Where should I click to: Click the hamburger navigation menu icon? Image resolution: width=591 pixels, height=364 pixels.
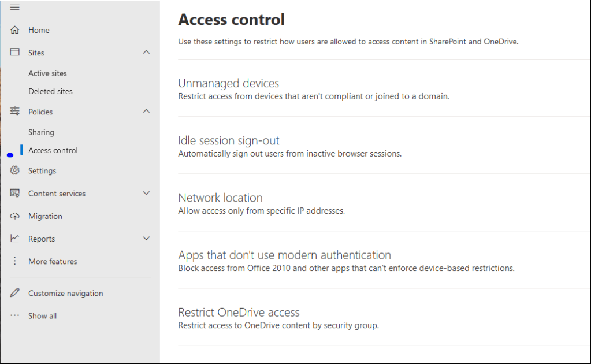(15, 7)
